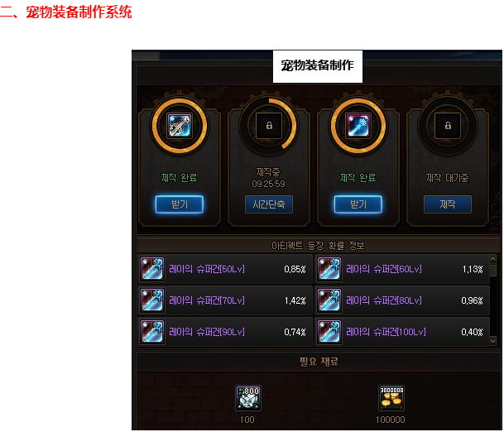Click the 시간단축 time reduction button
Image resolution: width=504 pixels, height=432 pixels.
[269, 204]
